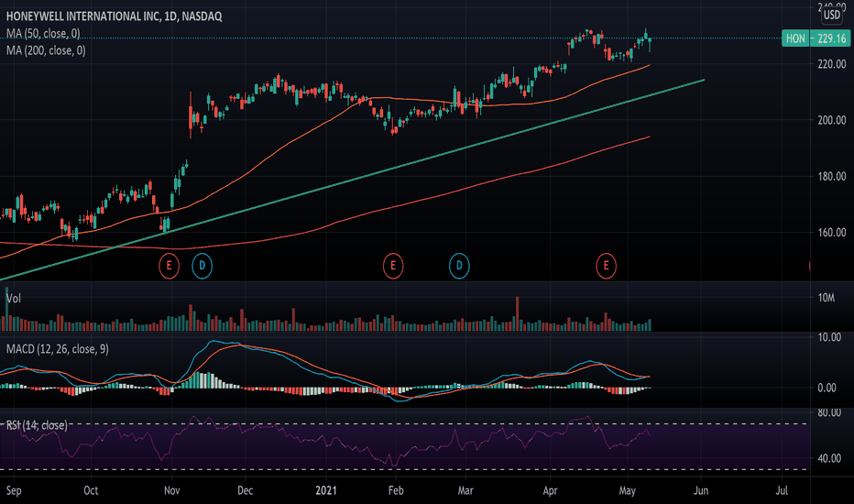Viewport: 854px width, 504px height.
Task: Click the Oct label on time axis
Action: (x=91, y=490)
